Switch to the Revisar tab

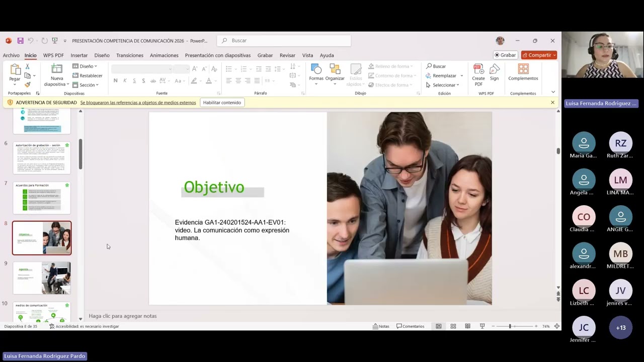[x=287, y=55]
